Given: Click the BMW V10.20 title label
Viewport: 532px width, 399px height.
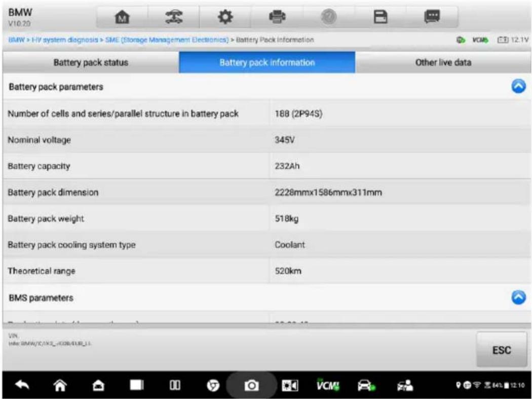Looking at the screenshot, I should point(20,17).
